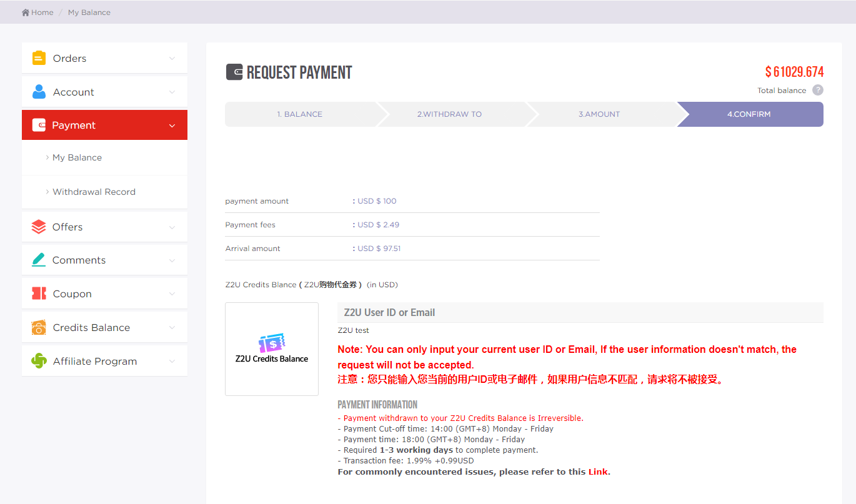Expand the Account section chevron
This screenshot has height=504, width=856.
point(172,92)
